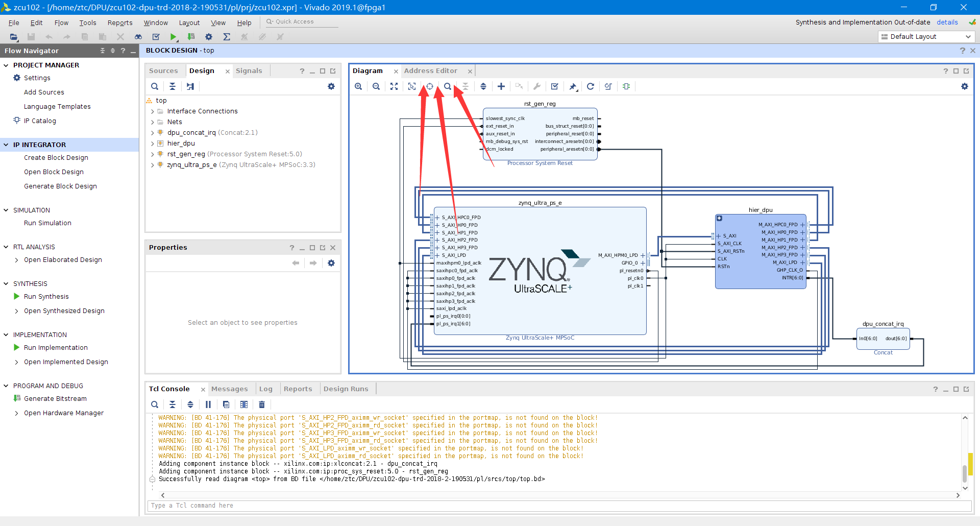Open the Reports menu
This screenshot has width=980, height=526.
[120, 22]
